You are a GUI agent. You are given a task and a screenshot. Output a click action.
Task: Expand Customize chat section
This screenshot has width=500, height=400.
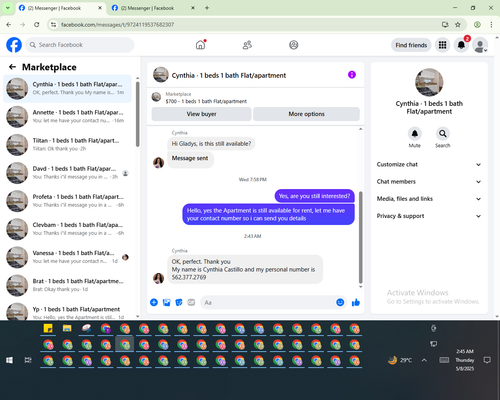point(429,164)
